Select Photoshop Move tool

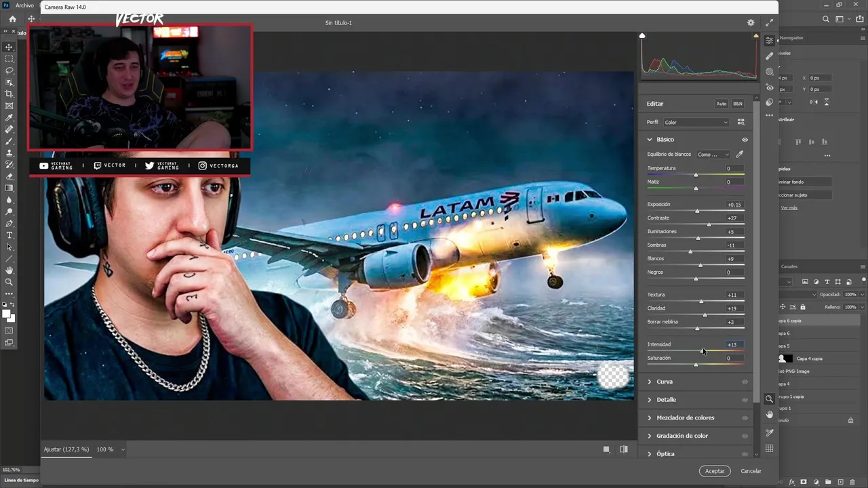pos(9,47)
